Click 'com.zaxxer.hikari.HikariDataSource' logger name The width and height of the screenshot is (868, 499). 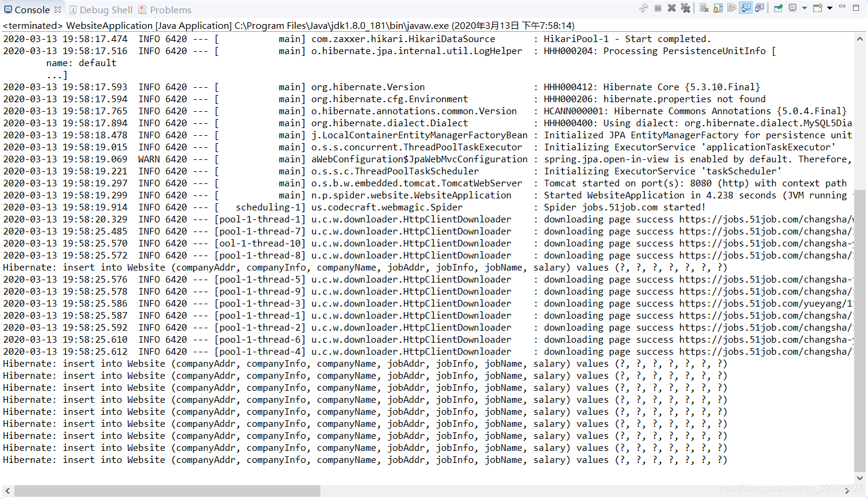tap(403, 38)
